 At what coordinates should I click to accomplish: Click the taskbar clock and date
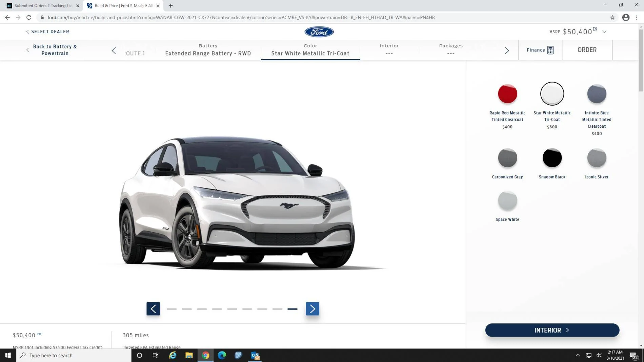[x=615, y=355]
